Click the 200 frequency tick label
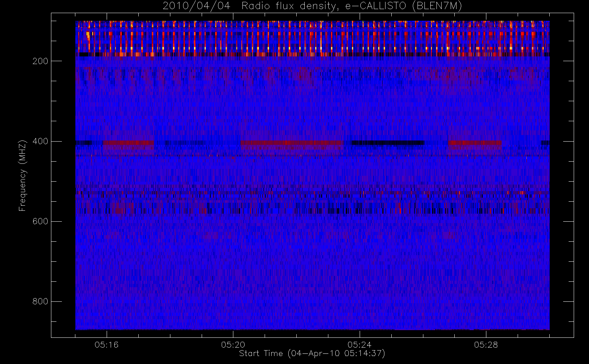The image size is (589, 364). coord(40,61)
